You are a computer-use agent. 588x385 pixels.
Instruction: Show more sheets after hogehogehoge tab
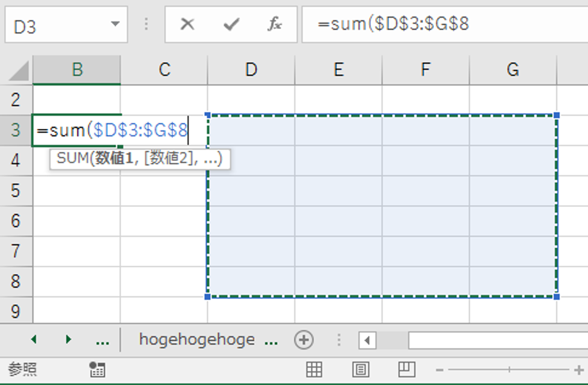click(271, 340)
